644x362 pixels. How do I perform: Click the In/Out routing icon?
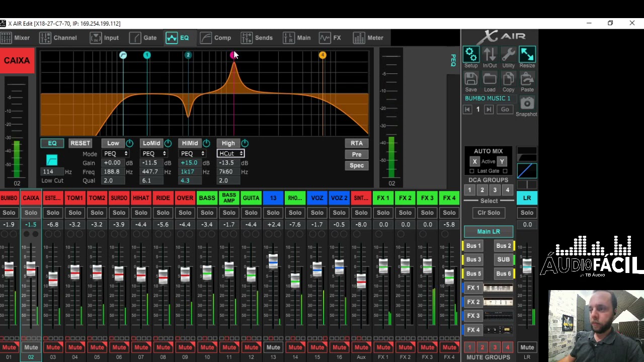(x=490, y=54)
